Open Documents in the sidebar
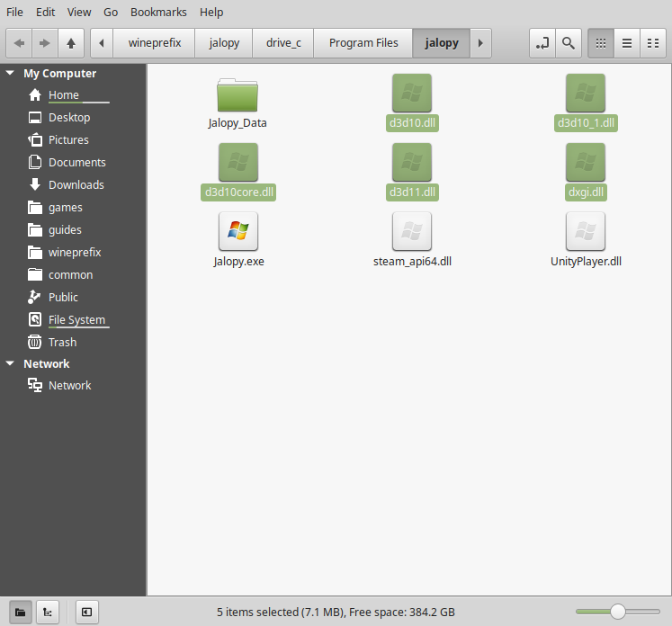The image size is (672, 626). tap(76, 163)
